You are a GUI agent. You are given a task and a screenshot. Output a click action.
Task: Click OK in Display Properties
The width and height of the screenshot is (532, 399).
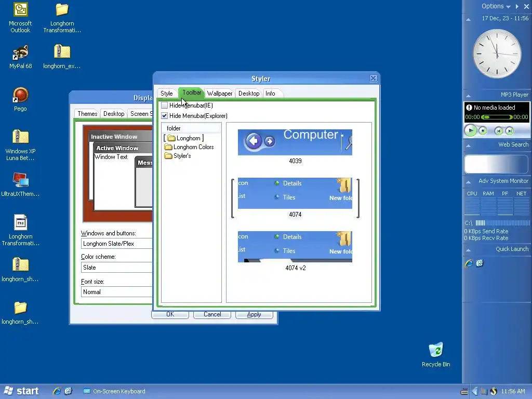170,315
